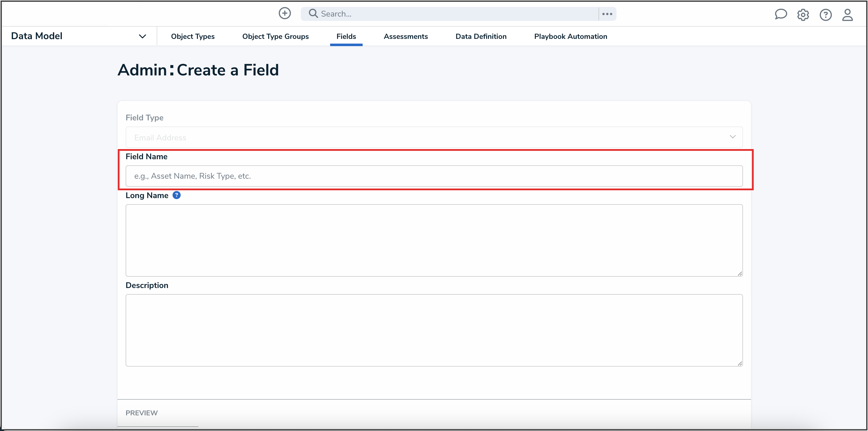This screenshot has width=868, height=431.
Task: Click the help question mark icon
Action: point(826,15)
